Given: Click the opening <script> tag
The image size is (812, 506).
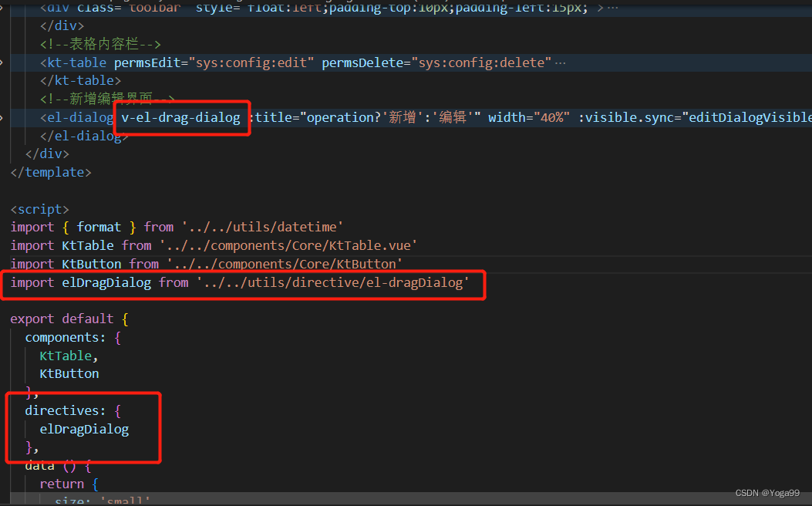Looking at the screenshot, I should (x=40, y=209).
